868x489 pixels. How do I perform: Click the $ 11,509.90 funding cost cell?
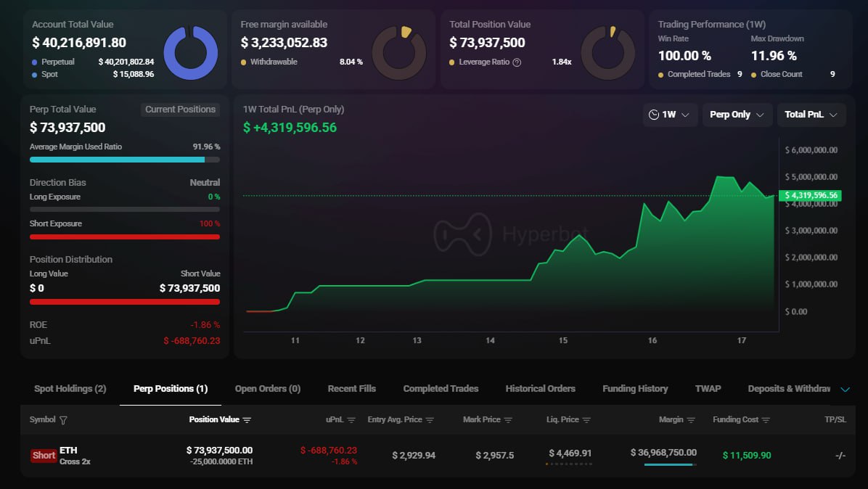click(x=747, y=455)
